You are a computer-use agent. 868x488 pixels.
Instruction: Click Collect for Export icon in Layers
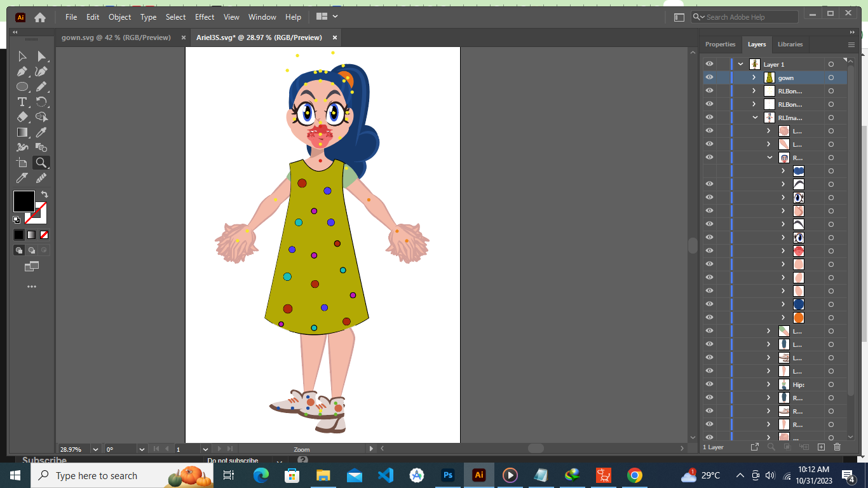(x=755, y=447)
